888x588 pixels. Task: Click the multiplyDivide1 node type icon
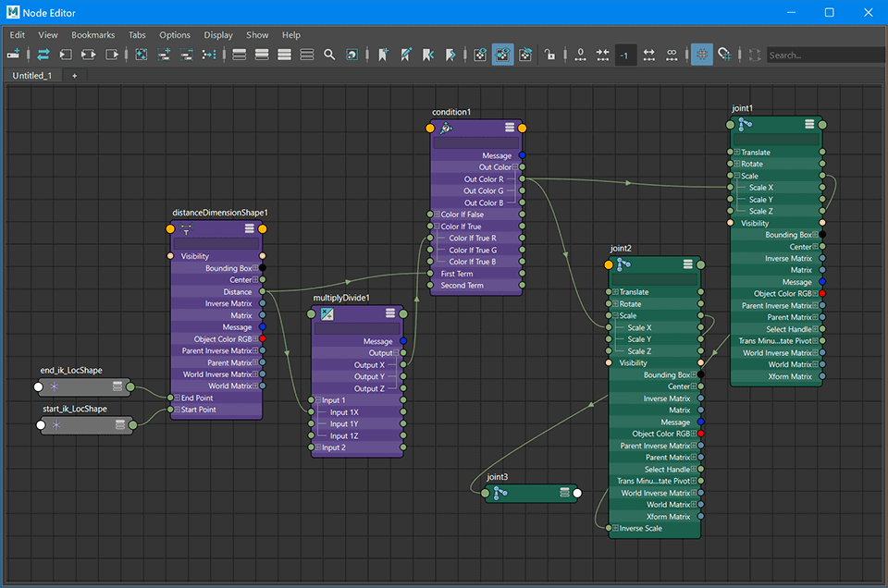[327, 314]
